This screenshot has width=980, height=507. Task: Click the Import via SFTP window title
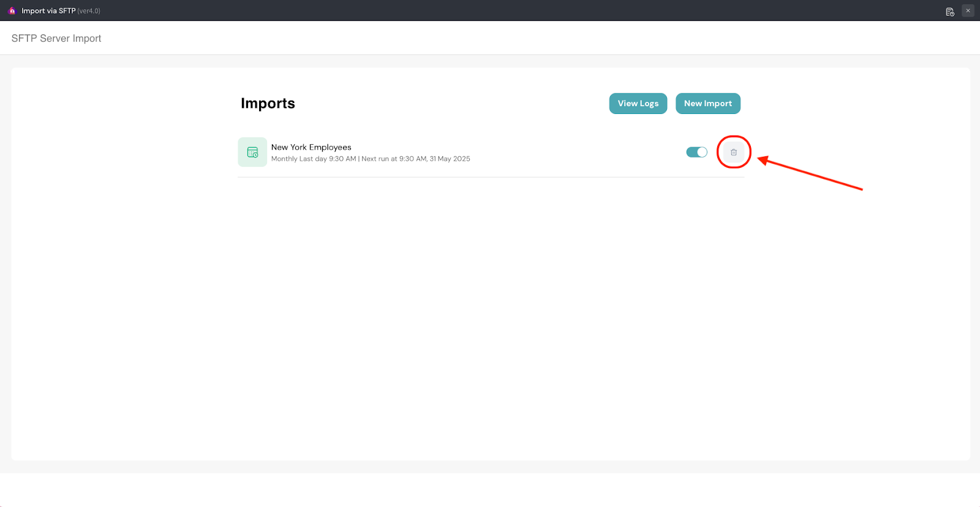pyautogui.click(x=48, y=11)
